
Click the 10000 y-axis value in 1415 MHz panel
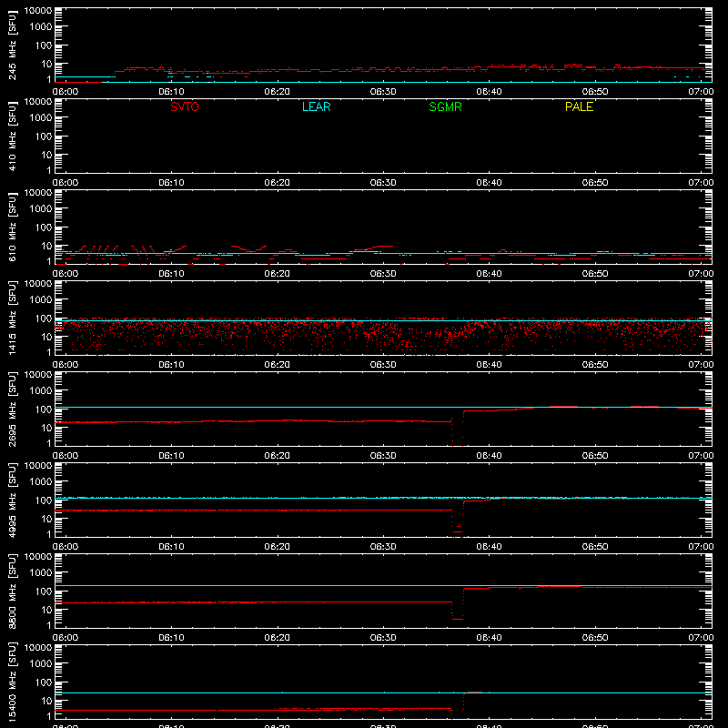click(38, 284)
